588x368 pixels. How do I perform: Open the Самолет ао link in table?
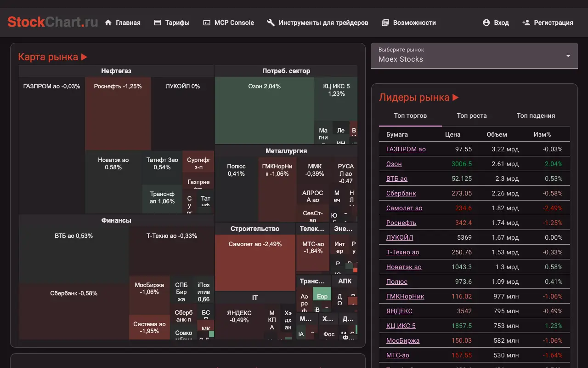point(404,208)
